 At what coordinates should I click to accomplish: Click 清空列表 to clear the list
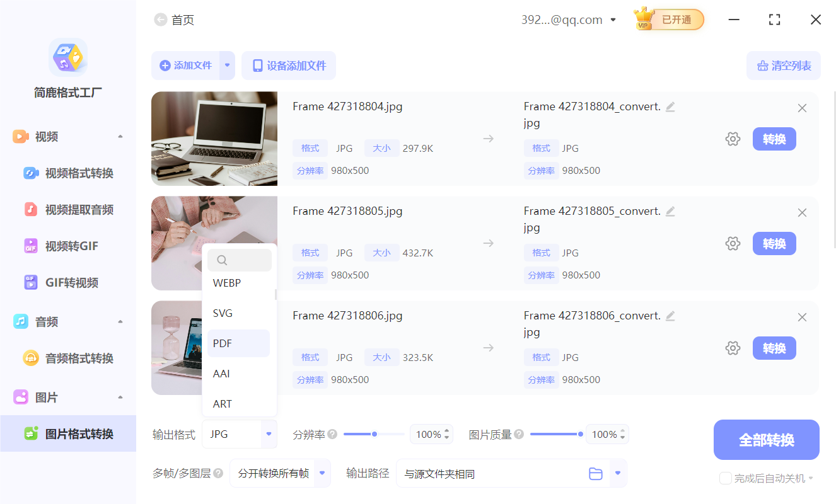(783, 66)
